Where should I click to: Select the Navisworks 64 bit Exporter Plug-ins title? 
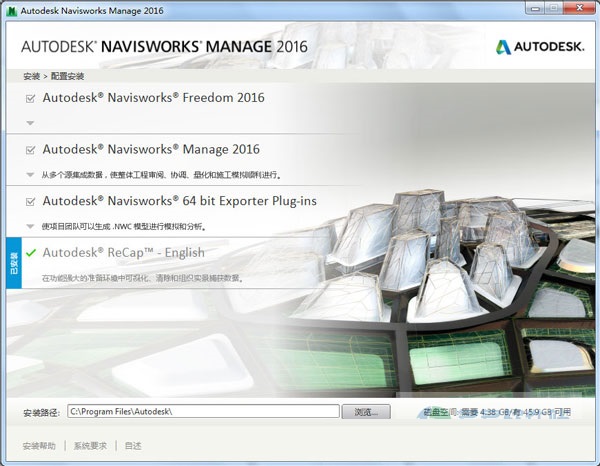[179, 201]
